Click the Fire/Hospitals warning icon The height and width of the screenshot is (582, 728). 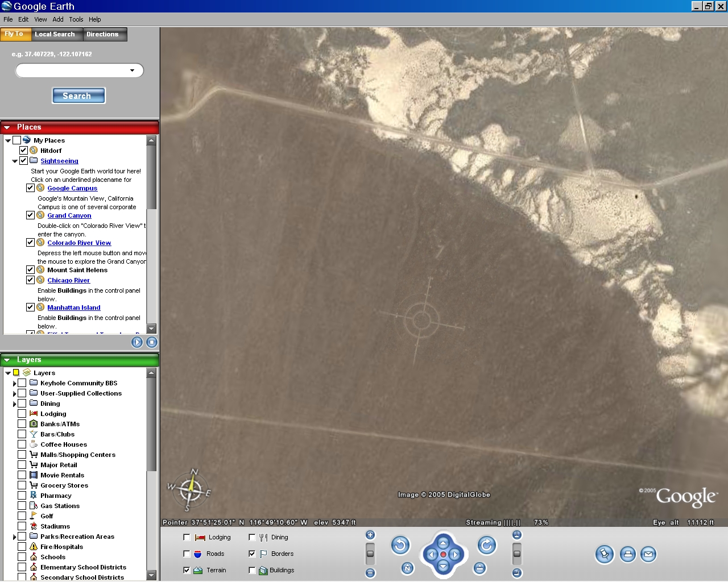(34, 547)
